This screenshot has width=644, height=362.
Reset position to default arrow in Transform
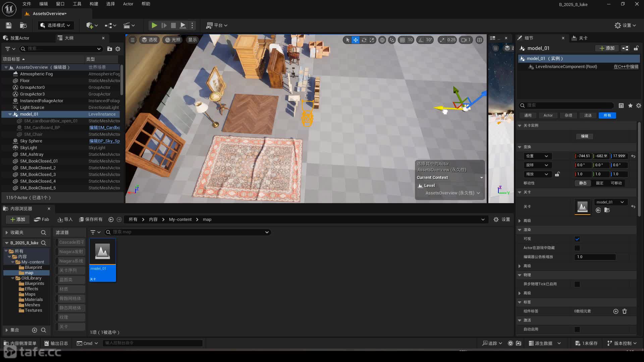[633, 156]
